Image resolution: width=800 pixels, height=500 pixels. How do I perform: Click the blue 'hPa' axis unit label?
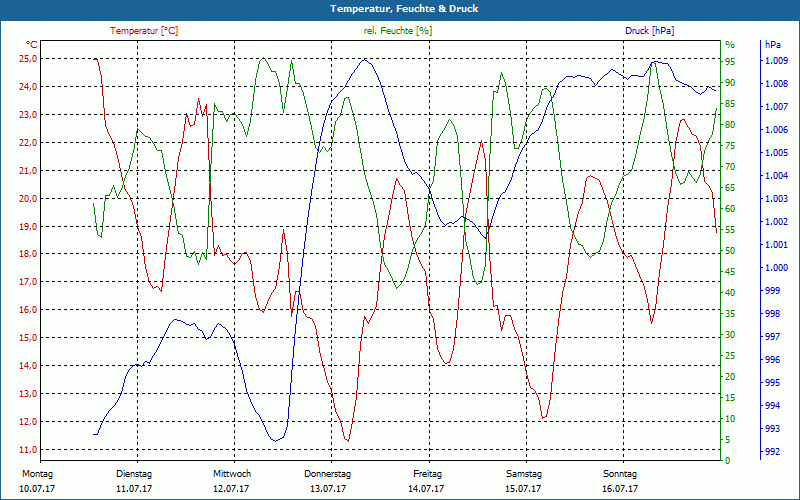[773, 45]
